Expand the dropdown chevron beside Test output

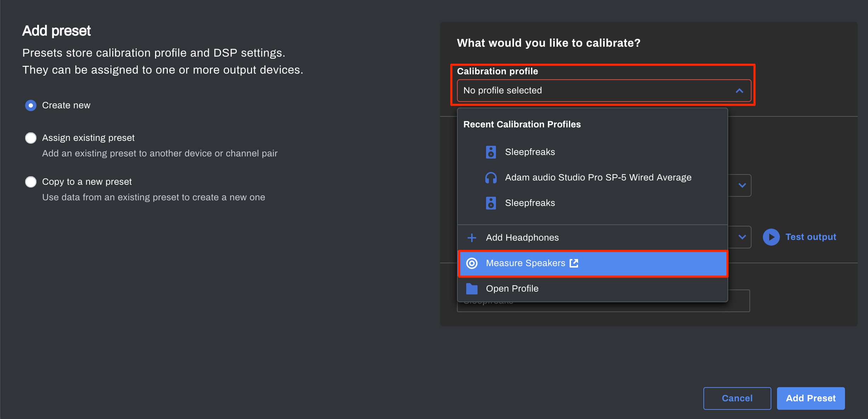[742, 237]
